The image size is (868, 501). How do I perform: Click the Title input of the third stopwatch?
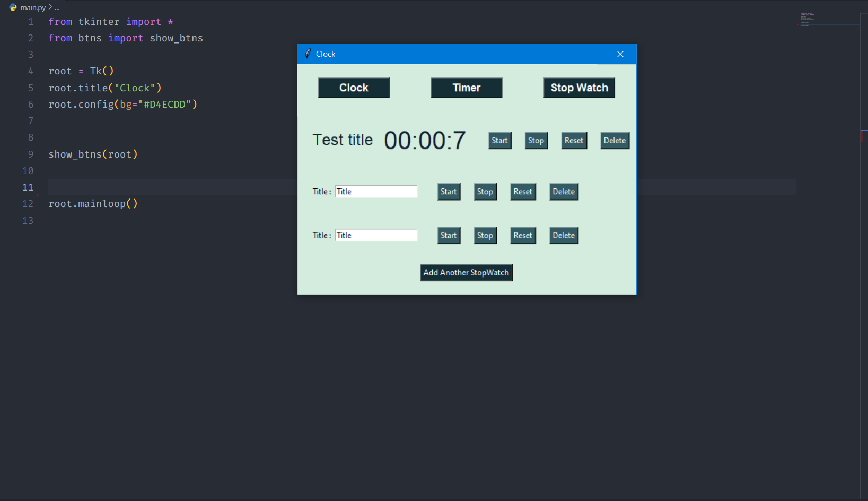tap(376, 235)
